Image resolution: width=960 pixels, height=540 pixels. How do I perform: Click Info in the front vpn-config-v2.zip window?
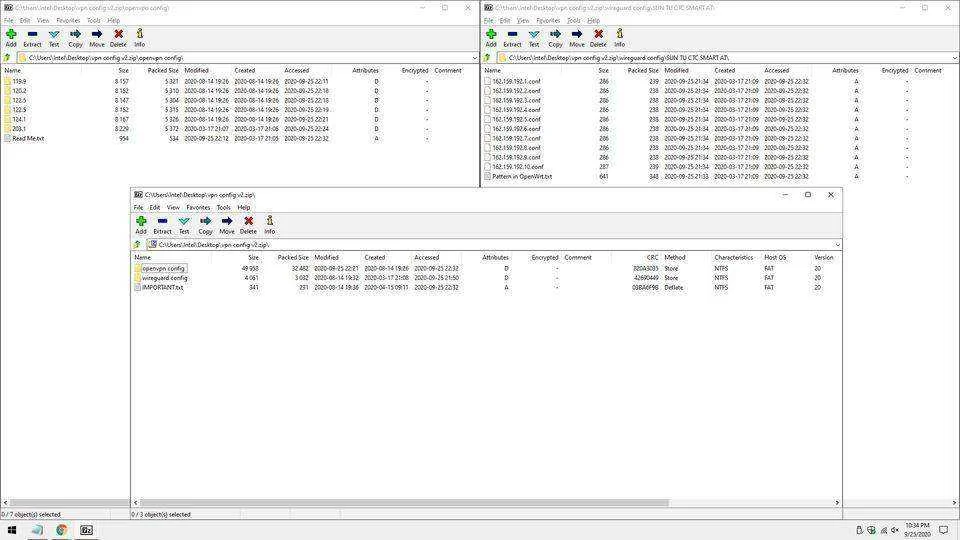269,225
